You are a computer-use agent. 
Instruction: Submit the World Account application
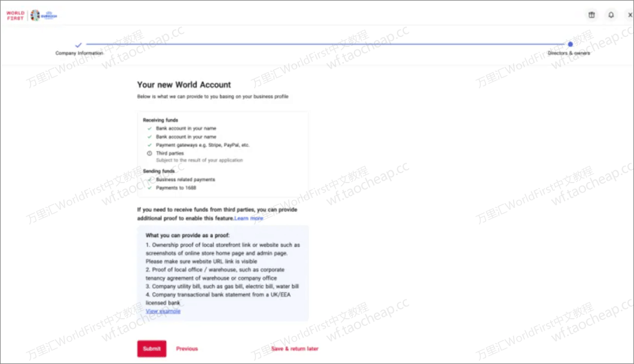click(x=151, y=349)
